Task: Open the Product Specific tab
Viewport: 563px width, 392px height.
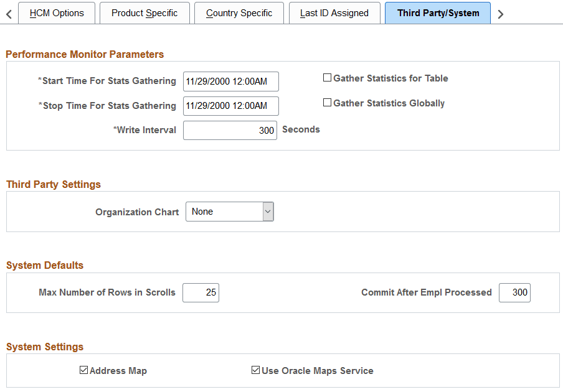Action: pos(144,12)
